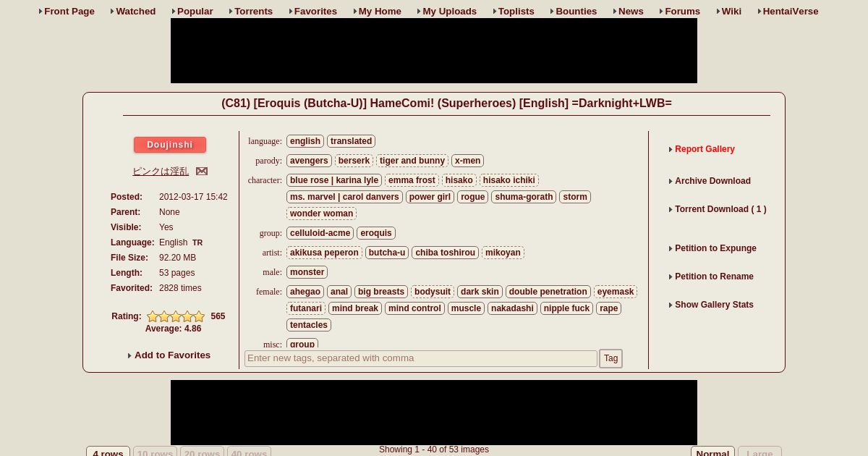
Task: Select the hisako character tag
Action: tap(459, 180)
